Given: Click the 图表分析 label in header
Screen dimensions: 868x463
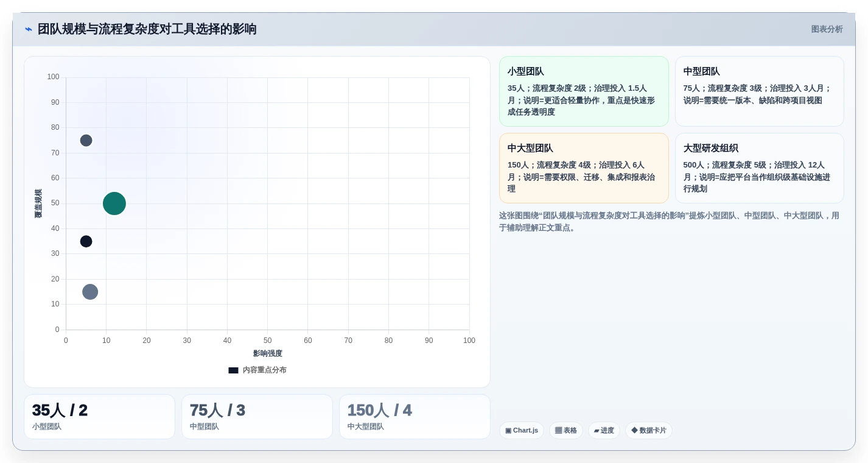Looking at the screenshot, I should tap(827, 29).
